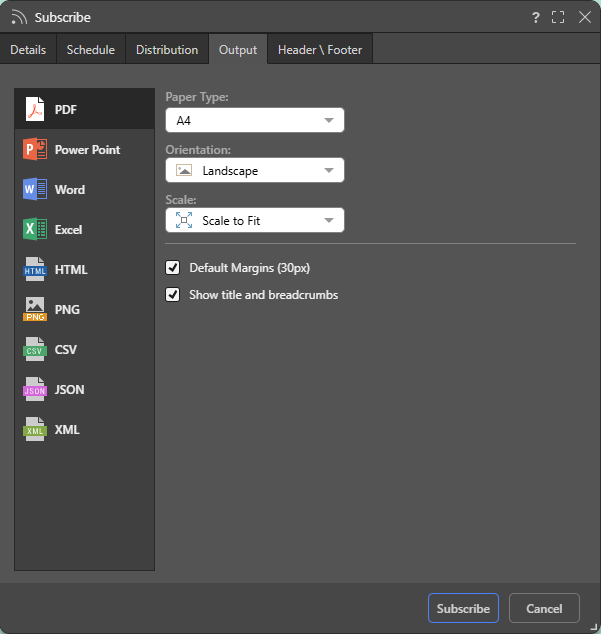Choose the JSON file icon
Image resolution: width=601 pixels, height=634 pixels.
coord(36,389)
